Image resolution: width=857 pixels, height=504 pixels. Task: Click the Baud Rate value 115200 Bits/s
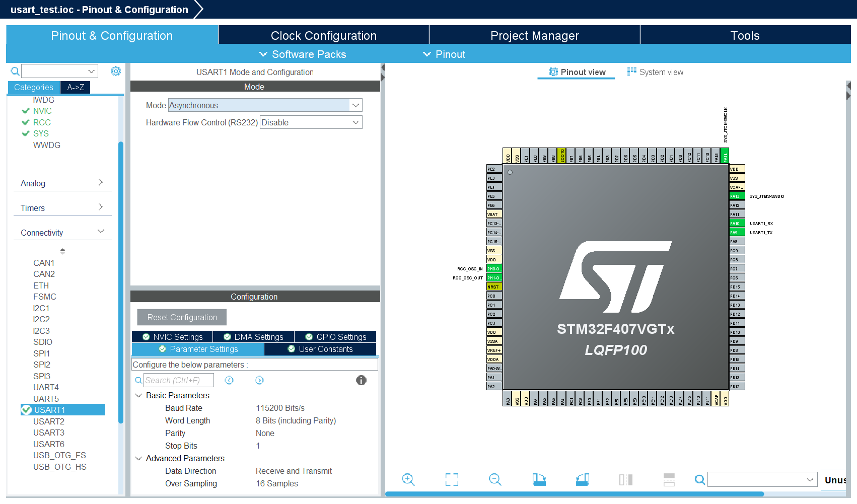coord(280,408)
